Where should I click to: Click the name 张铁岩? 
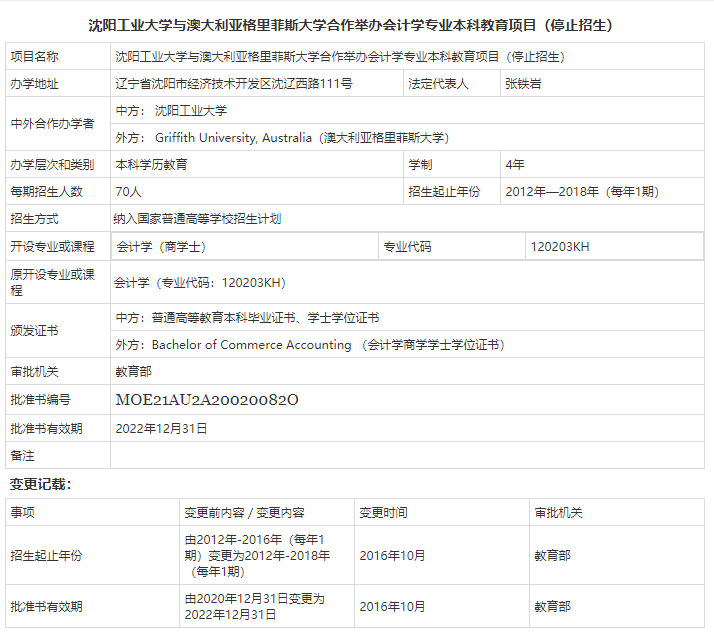tap(523, 84)
